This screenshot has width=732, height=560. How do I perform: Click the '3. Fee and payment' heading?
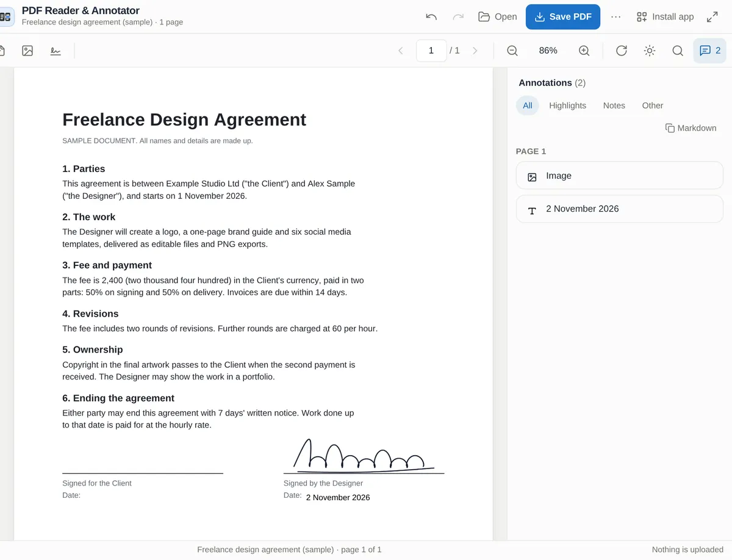tap(107, 265)
